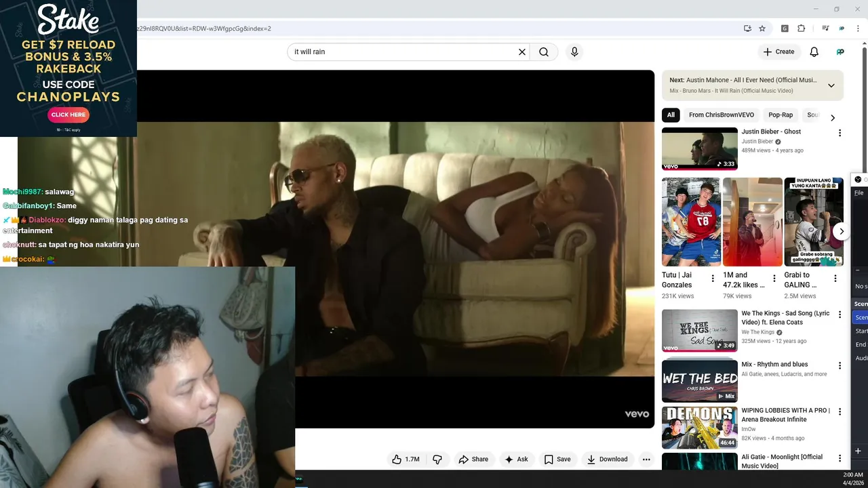
Task: Click plus icon in OBS window
Action: [858, 451]
